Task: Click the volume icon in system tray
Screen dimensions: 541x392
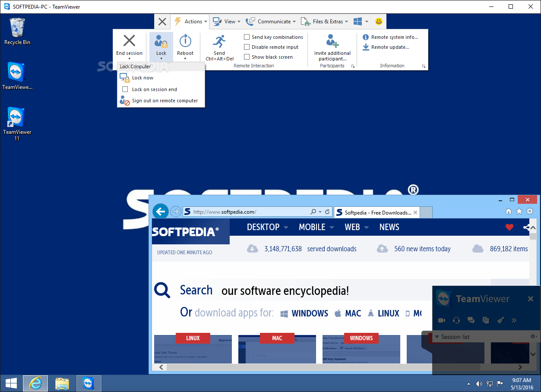Action: [479, 383]
